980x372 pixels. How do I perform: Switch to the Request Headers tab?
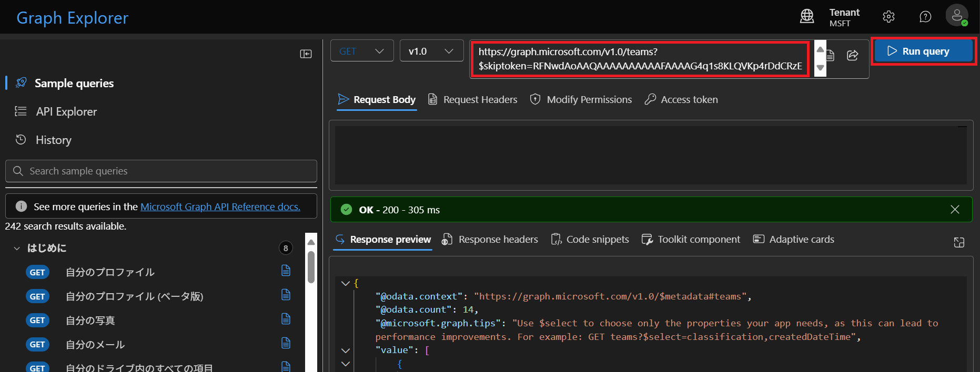click(472, 99)
